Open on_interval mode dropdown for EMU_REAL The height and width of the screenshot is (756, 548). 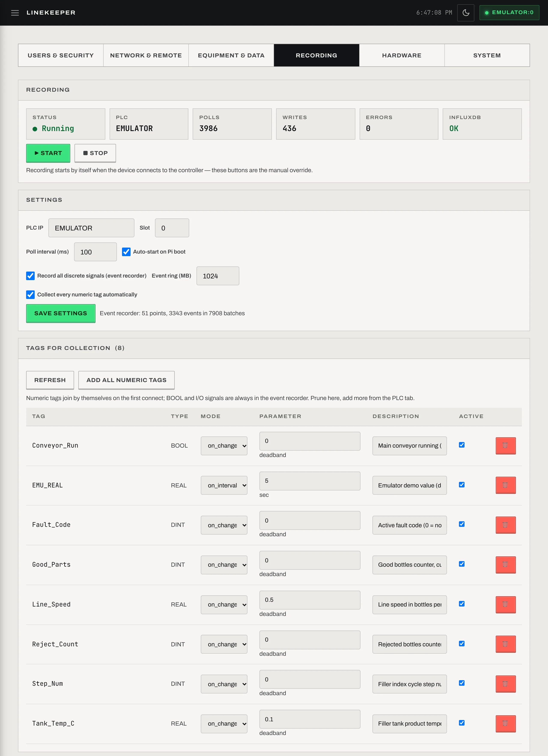click(224, 485)
